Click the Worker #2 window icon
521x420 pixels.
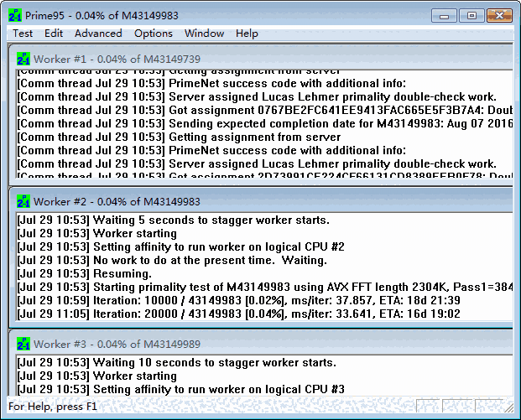[x=24, y=202]
